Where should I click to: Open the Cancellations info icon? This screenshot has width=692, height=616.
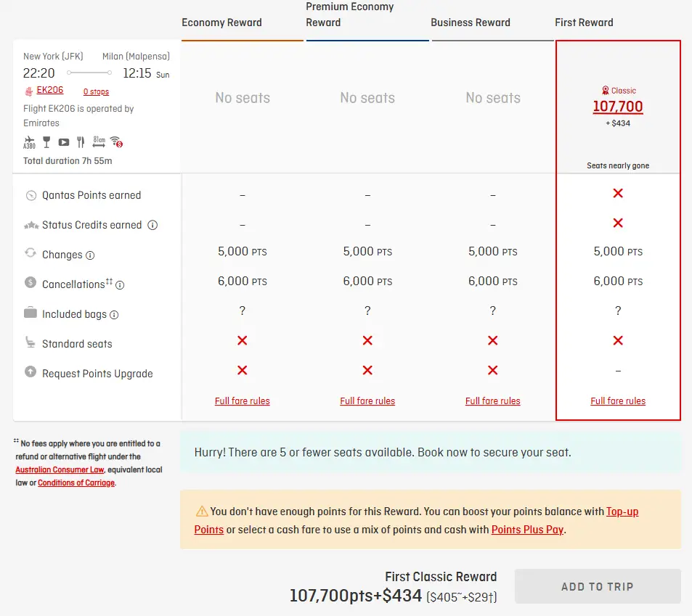(120, 285)
